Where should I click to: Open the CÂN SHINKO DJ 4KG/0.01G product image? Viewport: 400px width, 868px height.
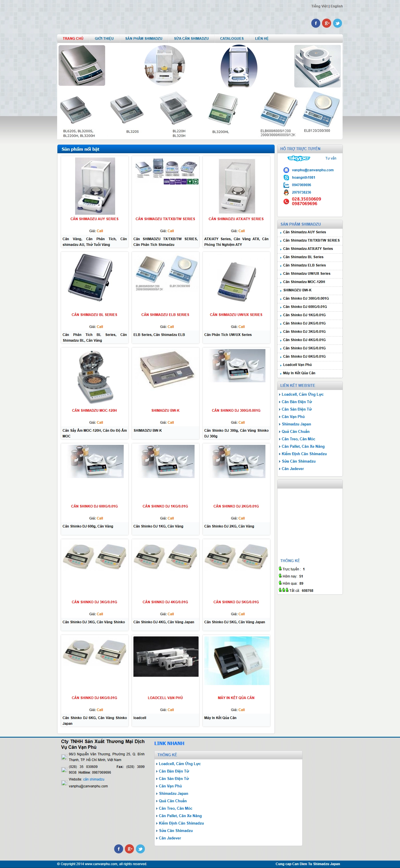click(165, 557)
